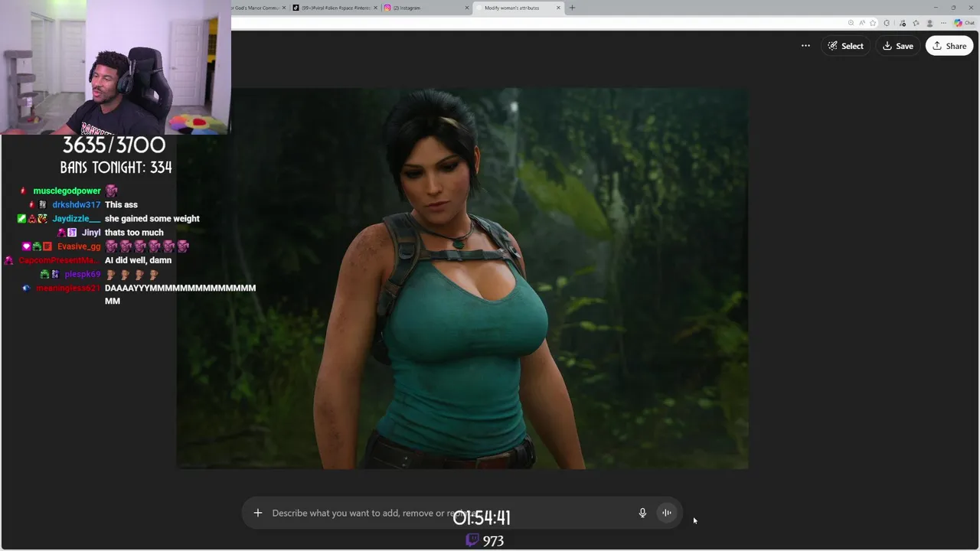The width and height of the screenshot is (980, 551).
Task: Close the TikTok '#viral #alien' tab
Action: [x=374, y=8]
